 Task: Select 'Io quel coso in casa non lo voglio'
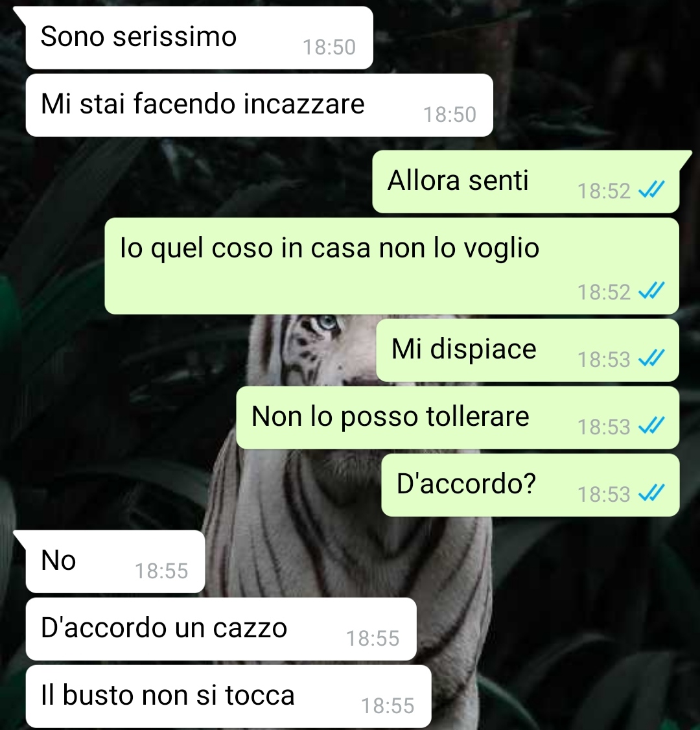392,266
